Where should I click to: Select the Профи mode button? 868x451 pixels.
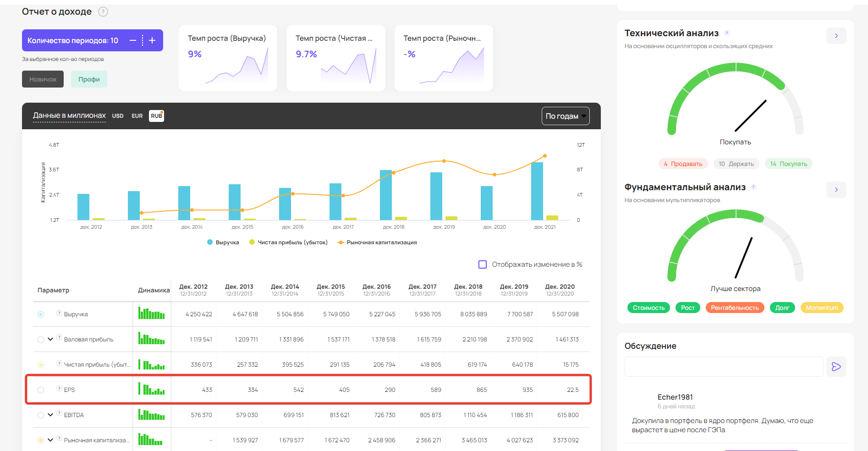[x=89, y=79]
